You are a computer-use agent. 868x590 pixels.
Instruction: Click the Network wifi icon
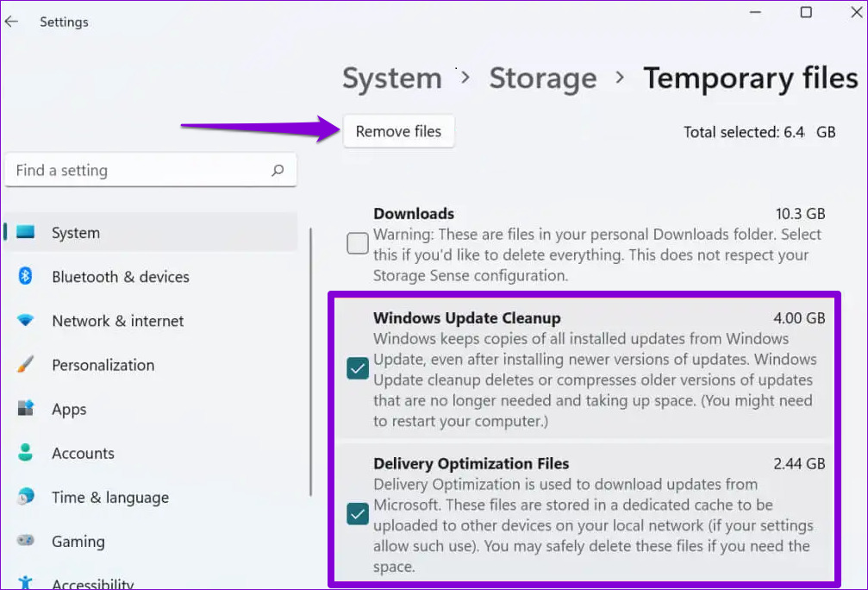tap(26, 321)
